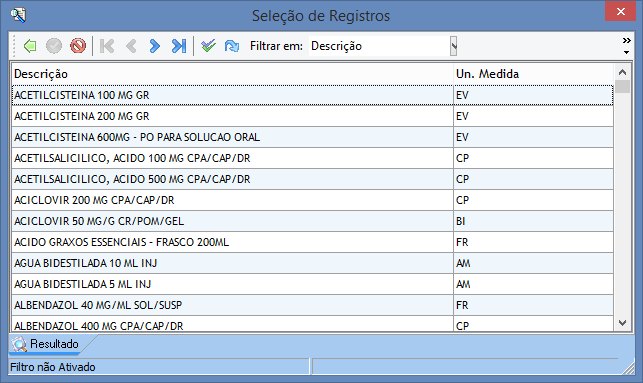Image resolution: width=643 pixels, height=383 pixels.
Task: Select AGUA BIDESTILADA 10 ML INJ row
Action: click(312, 263)
